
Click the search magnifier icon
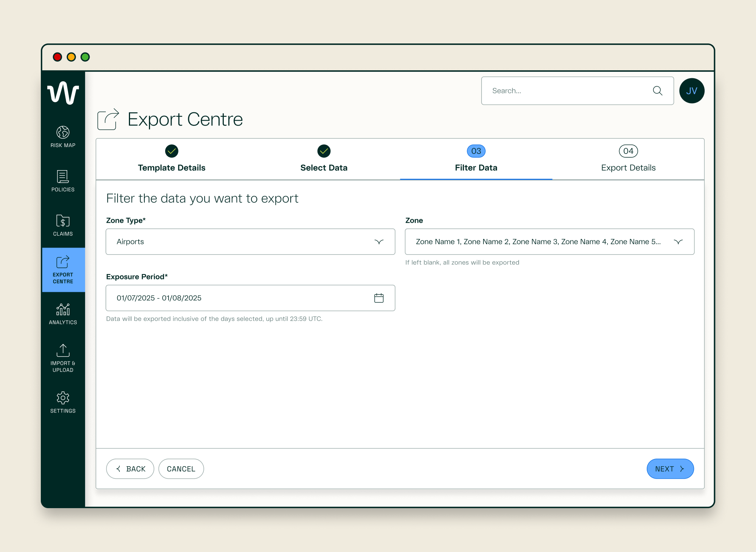click(x=658, y=91)
